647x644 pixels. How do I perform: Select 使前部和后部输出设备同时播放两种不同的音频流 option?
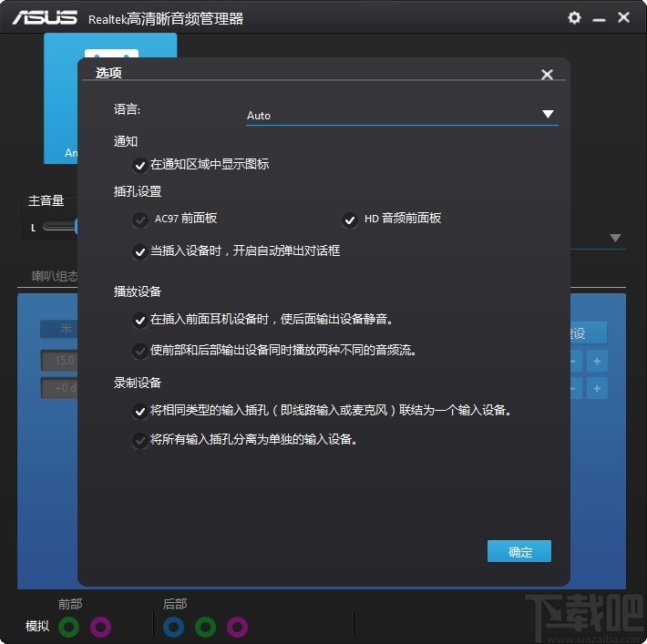[140, 351]
